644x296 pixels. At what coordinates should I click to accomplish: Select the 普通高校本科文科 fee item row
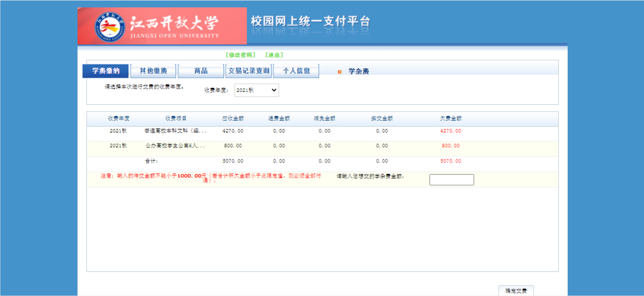(x=175, y=131)
